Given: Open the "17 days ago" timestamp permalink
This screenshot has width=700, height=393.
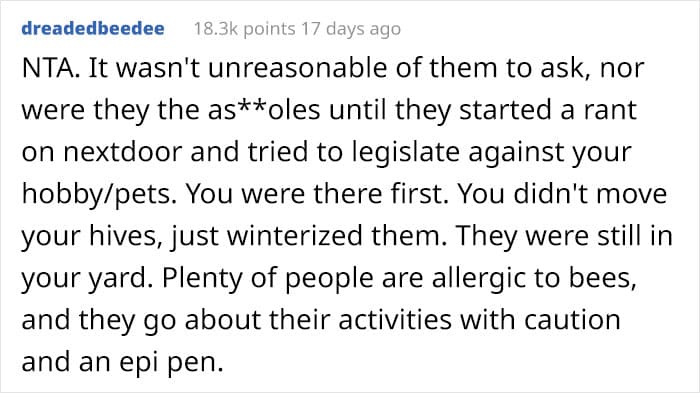Looking at the screenshot, I should pyautogui.click(x=351, y=29).
